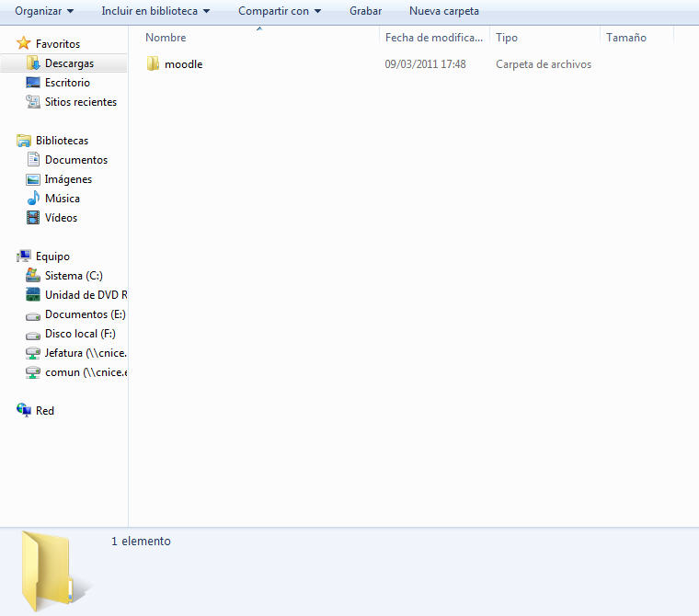The height and width of the screenshot is (616, 699).
Task: Open the Compartir con dropdown
Action: pos(279,11)
